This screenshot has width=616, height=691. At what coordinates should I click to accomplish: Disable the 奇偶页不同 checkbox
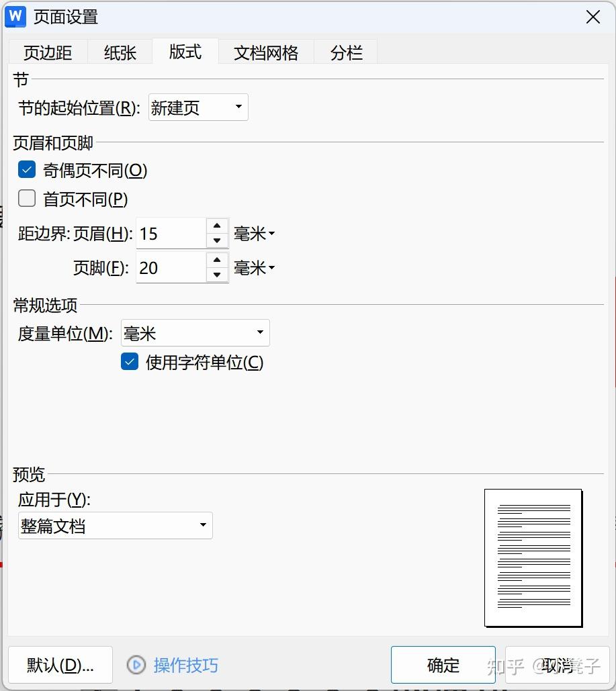click(26, 169)
